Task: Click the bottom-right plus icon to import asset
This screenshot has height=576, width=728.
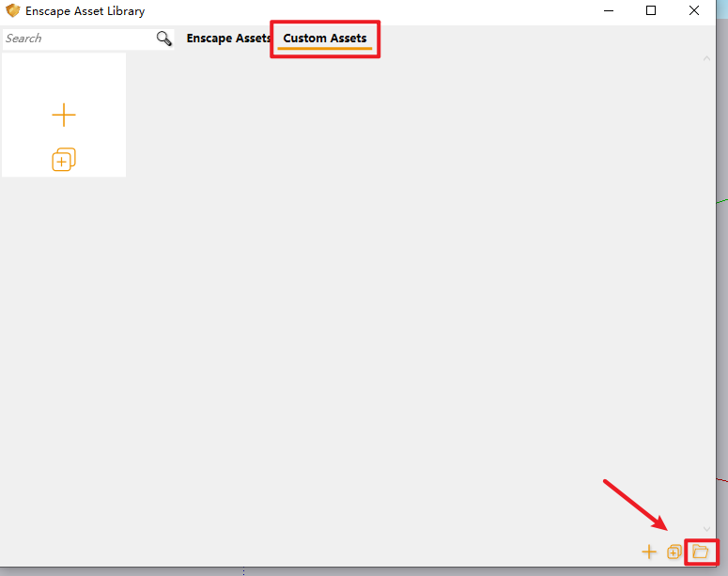Action: click(649, 553)
